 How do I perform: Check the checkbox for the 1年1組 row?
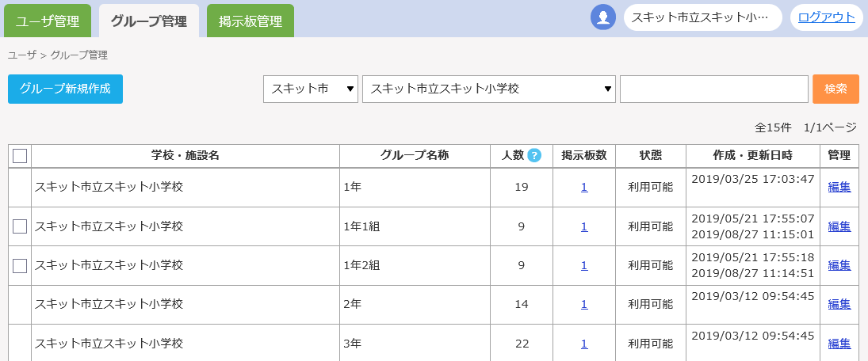20,226
